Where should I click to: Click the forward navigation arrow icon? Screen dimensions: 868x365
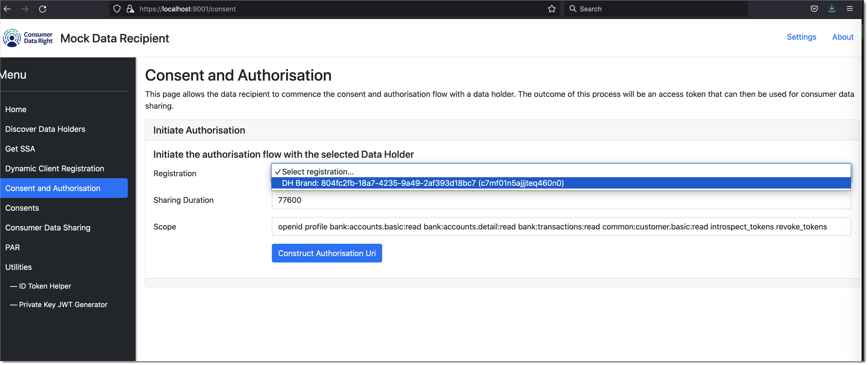click(x=25, y=8)
